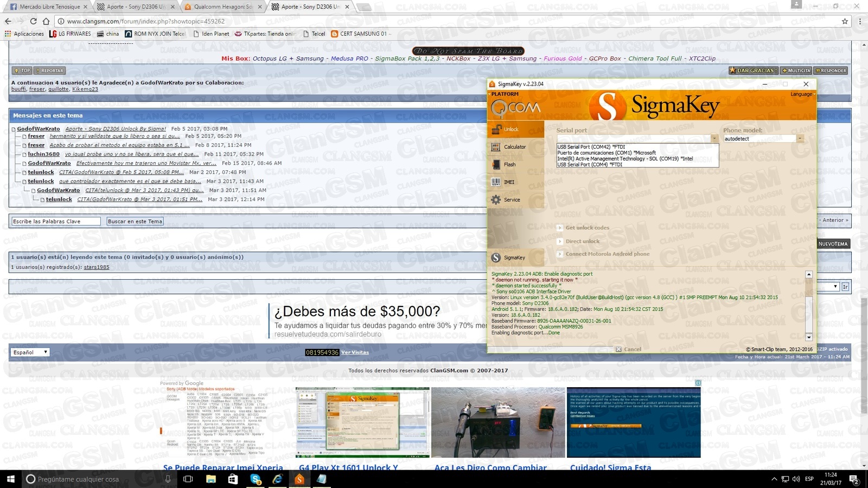This screenshot has width=868, height=488.
Task: Choose Intel Active Management SOL (COM19) port
Action: coord(625,159)
